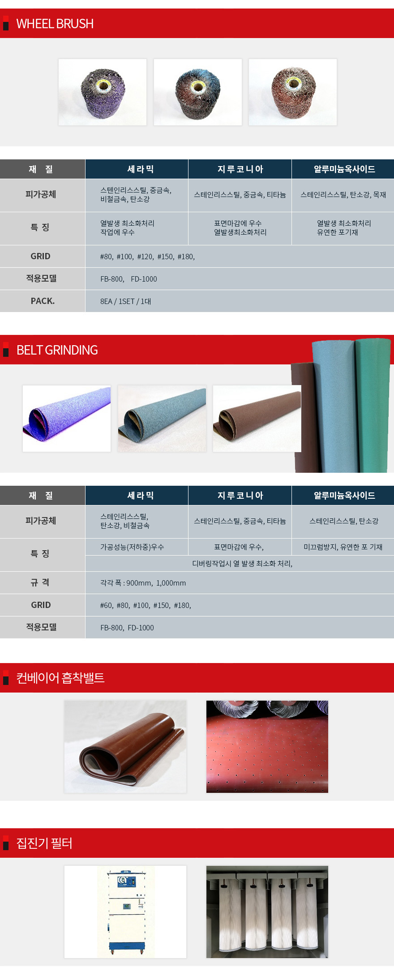
Task: Open the blue-green grinding belt photo
Action: [x=162, y=419]
